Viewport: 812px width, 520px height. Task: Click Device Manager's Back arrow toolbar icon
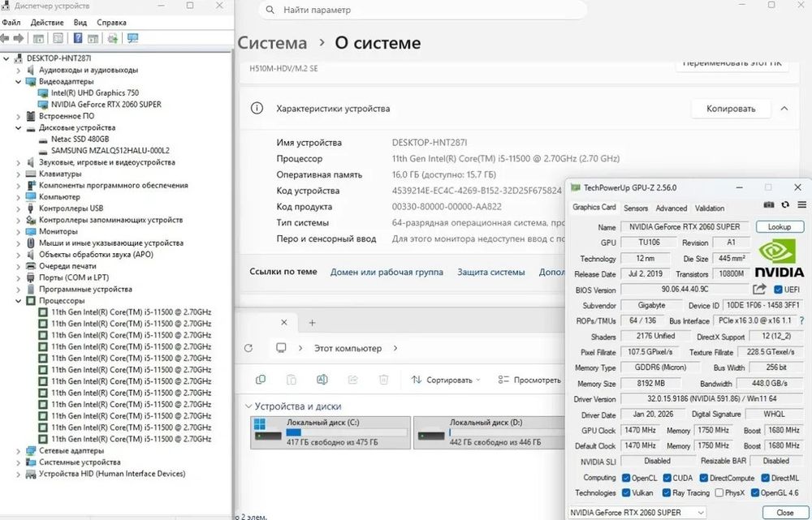(5, 38)
